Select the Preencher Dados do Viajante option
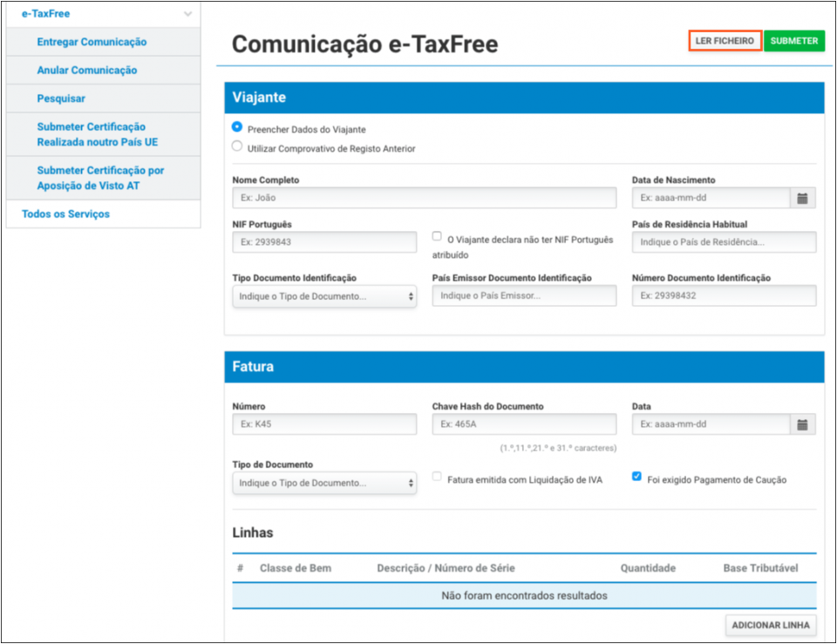Screen dimensions: 837x644 235,125
